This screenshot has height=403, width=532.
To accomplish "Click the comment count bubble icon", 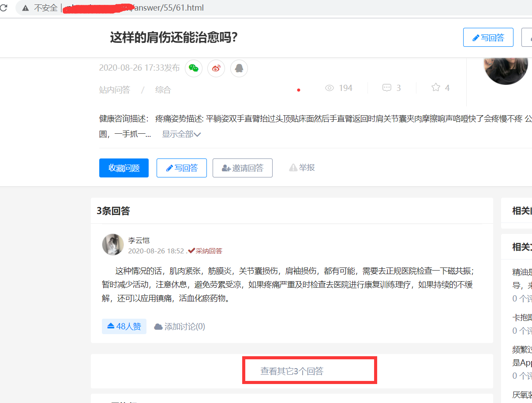I will [386, 88].
